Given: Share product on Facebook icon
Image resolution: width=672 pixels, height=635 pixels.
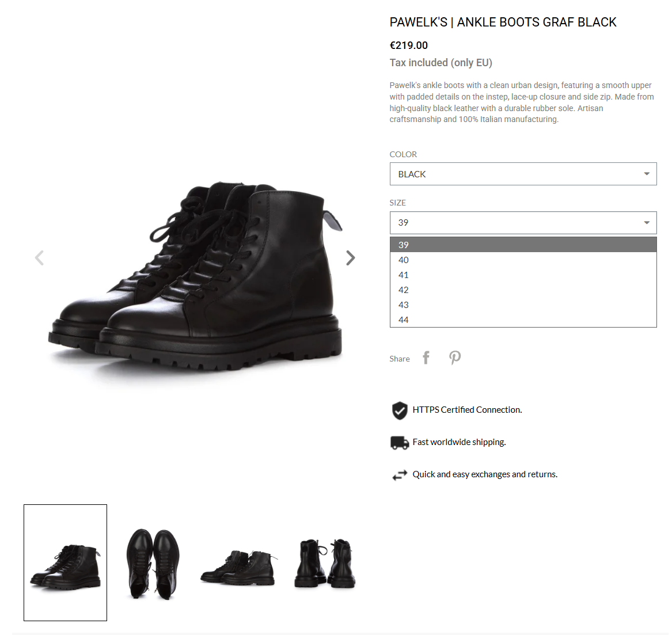Looking at the screenshot, I should point(426,358).
